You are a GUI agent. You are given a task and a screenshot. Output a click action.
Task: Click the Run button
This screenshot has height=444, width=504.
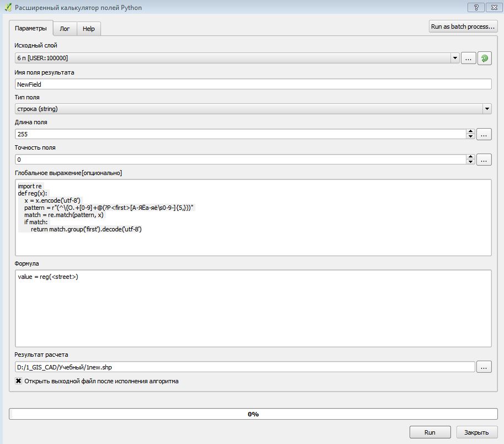click(429, 432)
